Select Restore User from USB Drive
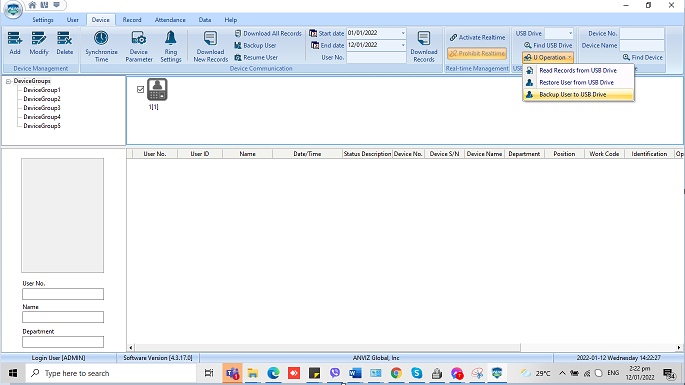Image resolution: width=685 pixels, height=385 pixels. pos(578,83)
